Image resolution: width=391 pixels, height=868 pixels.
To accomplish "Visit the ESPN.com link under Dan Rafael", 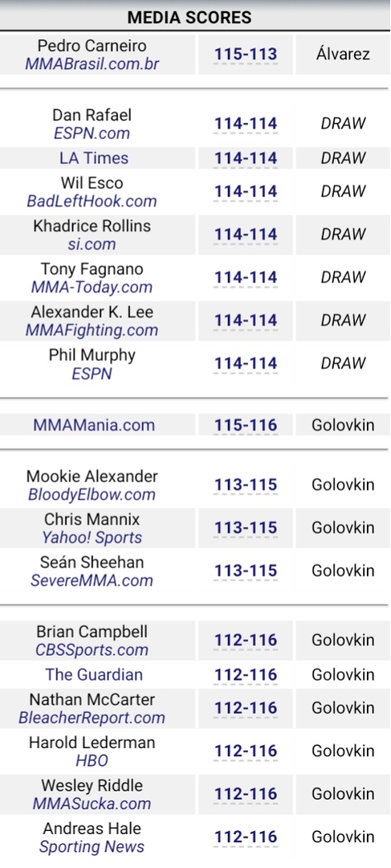I will tap(92, 133).
